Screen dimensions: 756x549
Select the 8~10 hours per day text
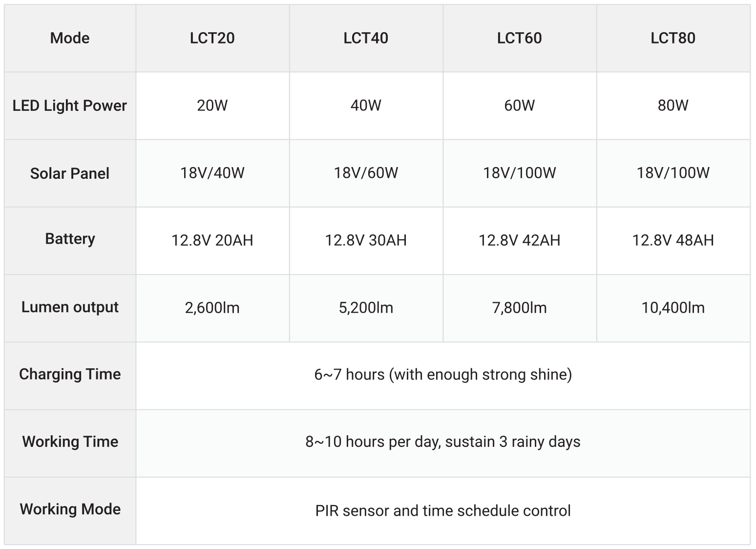coord(443,442)
